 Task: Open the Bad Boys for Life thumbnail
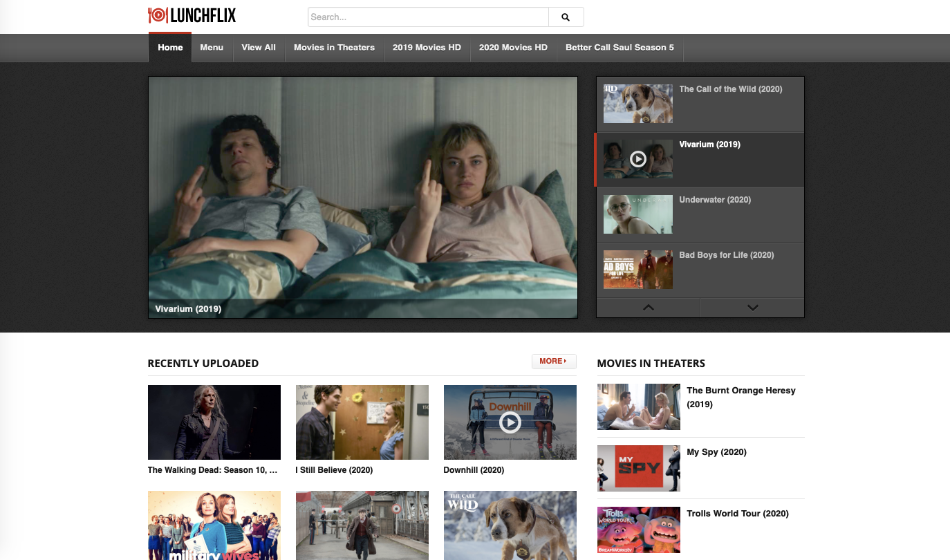(x=638, y=270)
